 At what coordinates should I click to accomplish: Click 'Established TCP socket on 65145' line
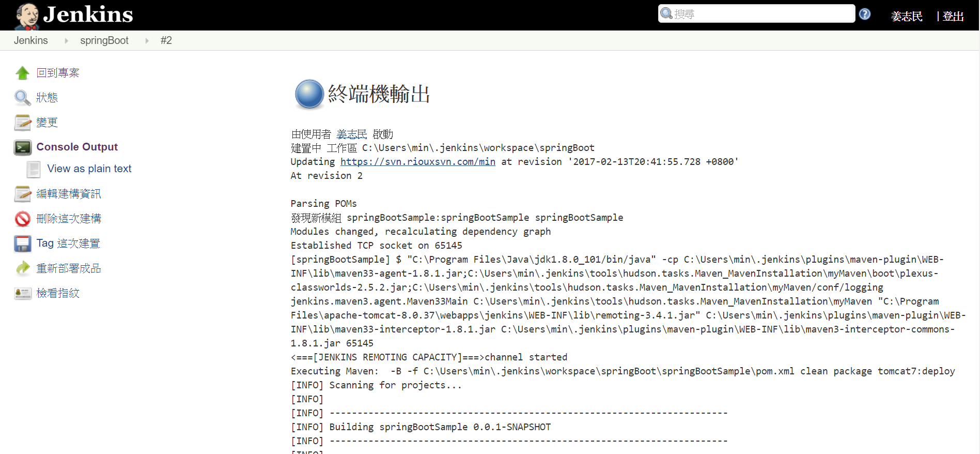pos(377,246)
